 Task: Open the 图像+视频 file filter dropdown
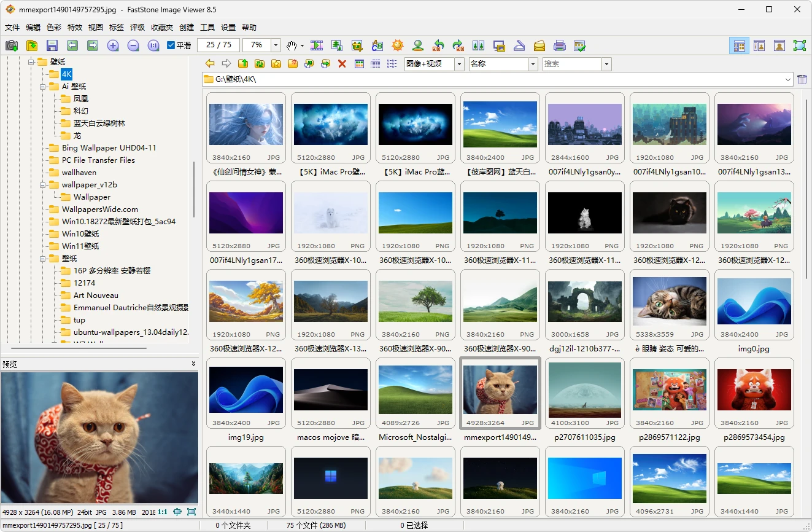coord(459,64)
